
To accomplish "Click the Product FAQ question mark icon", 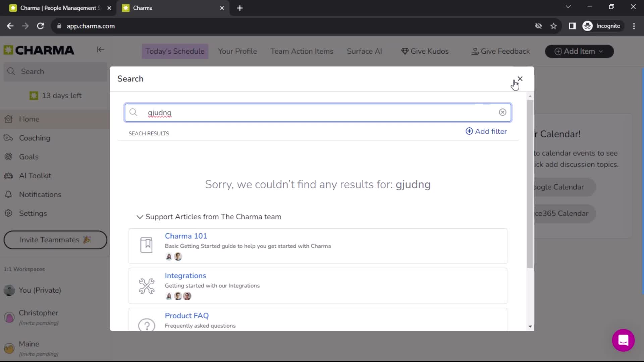I will [x=147, y=325].
